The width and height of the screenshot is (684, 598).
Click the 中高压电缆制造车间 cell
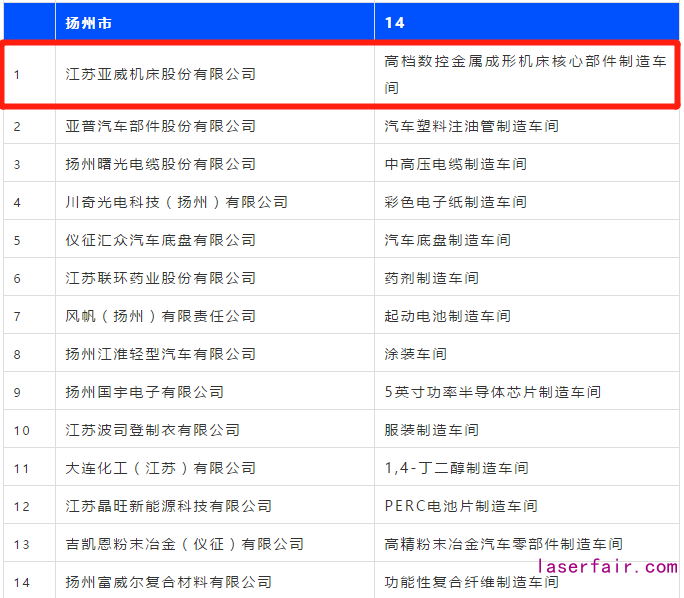(x=455, y=164)
